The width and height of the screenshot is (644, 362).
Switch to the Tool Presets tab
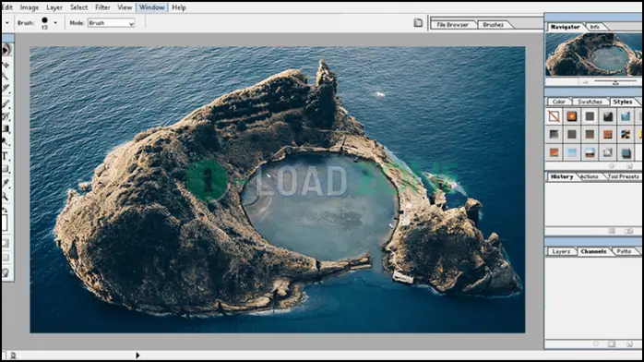[x=623, y=176]
